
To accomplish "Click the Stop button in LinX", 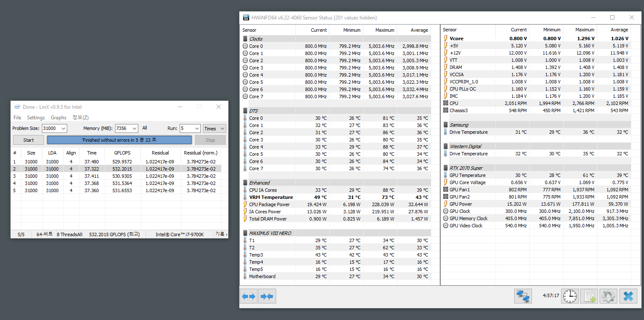I will [210, 140].
